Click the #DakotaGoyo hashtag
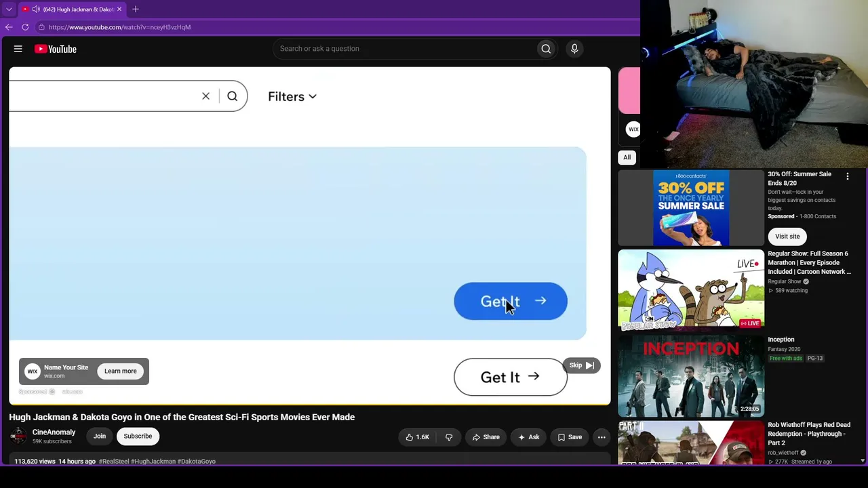This screenshot has height=488, width=868. pos(197,462)
